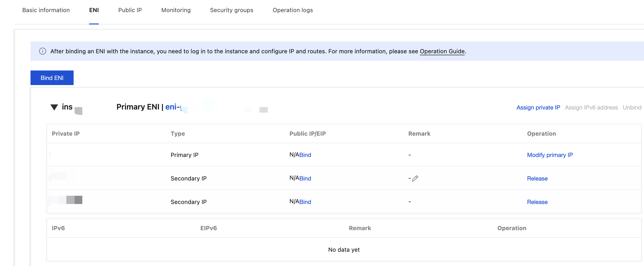The image size is (644, 266).
Task: Release the first Secondary IP
Action: (537, 178)
